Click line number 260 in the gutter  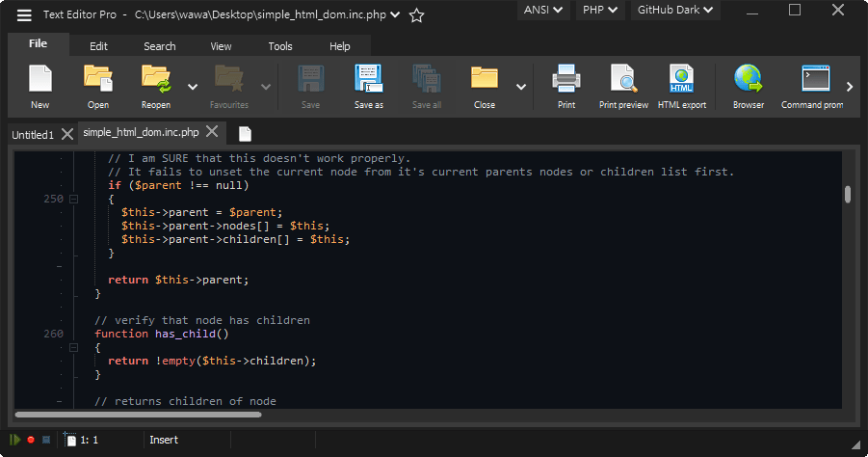pos(54,334)
